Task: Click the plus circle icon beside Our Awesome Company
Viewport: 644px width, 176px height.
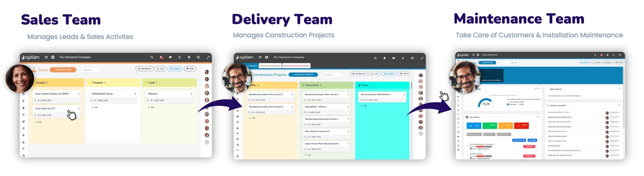Action: tap(53, 57)
